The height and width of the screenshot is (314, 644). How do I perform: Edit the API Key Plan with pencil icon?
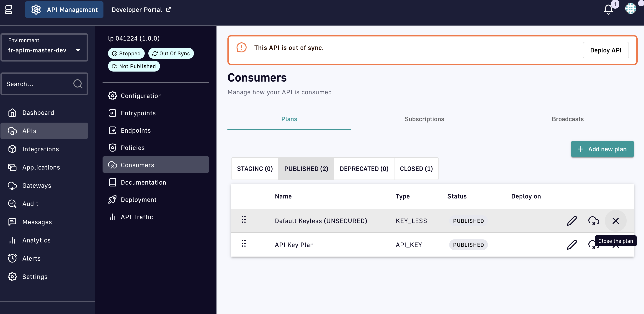(572, 245)
